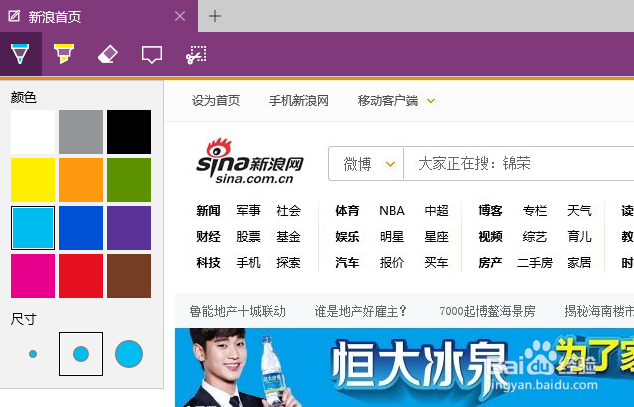
Task: Open the 专栏 channel link
Action: (535, 211)
